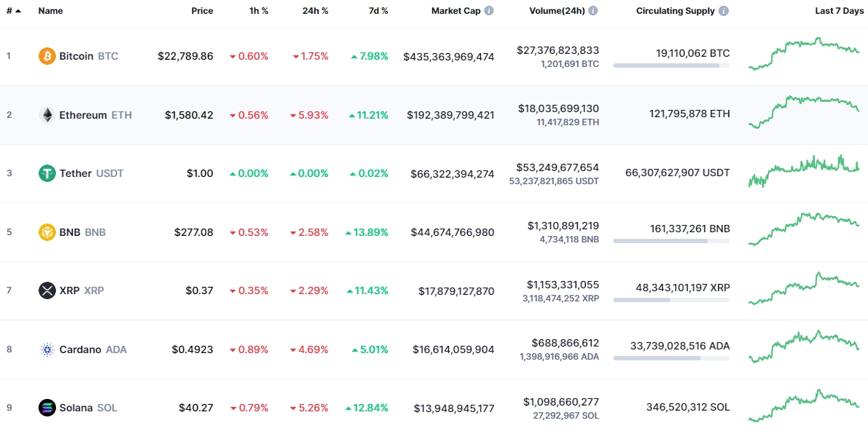The height and width of the screenshot is (431, 868).
Task: Click XRP circulating supply progress bar
Action: [x=672, y=300]
